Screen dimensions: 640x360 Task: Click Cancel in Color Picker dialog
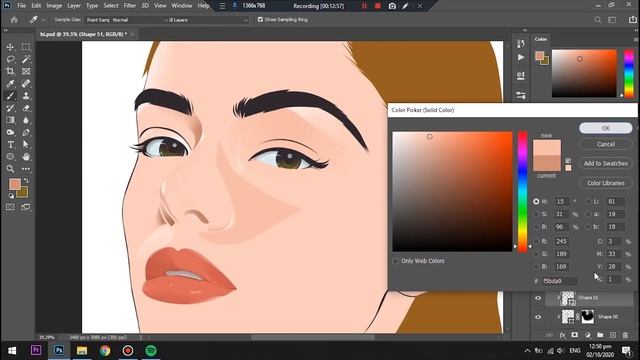(606, 144)
